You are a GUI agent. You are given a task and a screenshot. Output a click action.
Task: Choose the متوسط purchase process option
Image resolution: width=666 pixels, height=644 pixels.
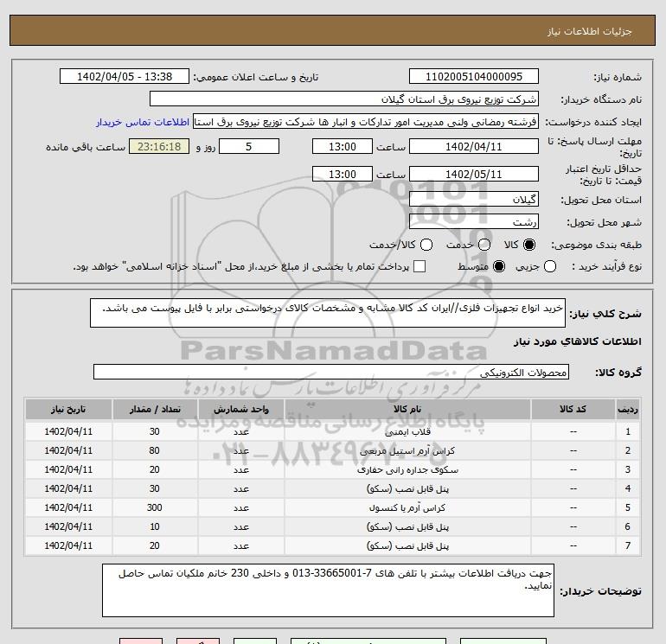[499, 266]
